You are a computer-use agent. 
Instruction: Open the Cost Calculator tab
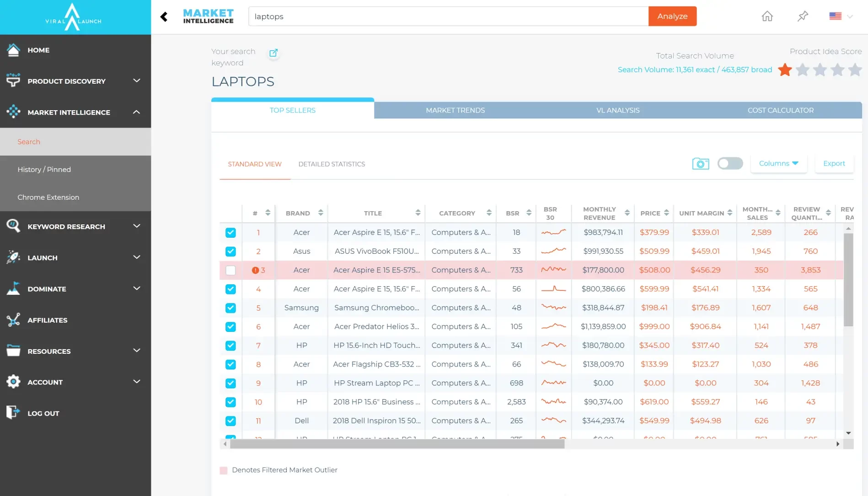click(x=780, y=110)
